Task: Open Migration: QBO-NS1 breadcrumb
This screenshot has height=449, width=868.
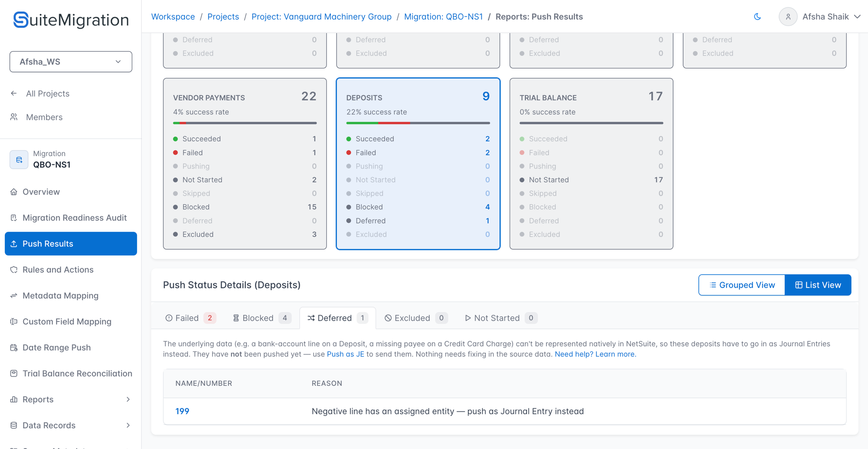Action: 443,16
